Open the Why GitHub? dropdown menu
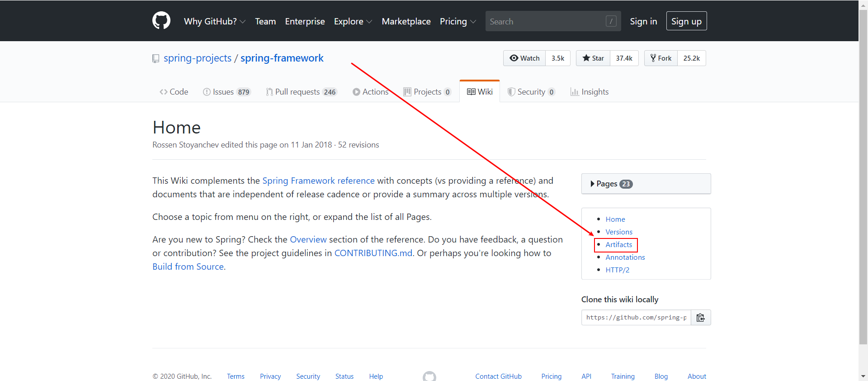The height and width of the screenshot is (381, 868). pyautogui.click(x=215, y=21)
